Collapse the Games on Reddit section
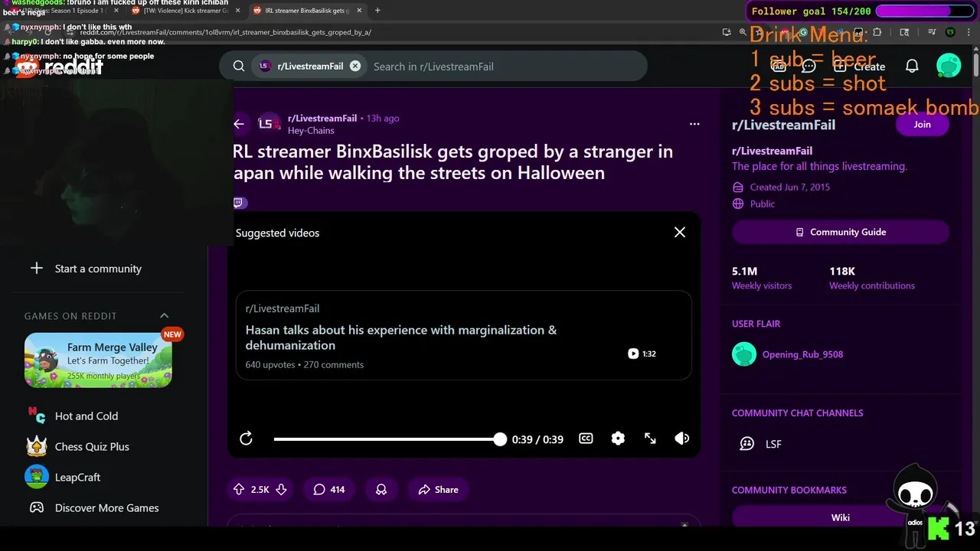 coord(164,316)
